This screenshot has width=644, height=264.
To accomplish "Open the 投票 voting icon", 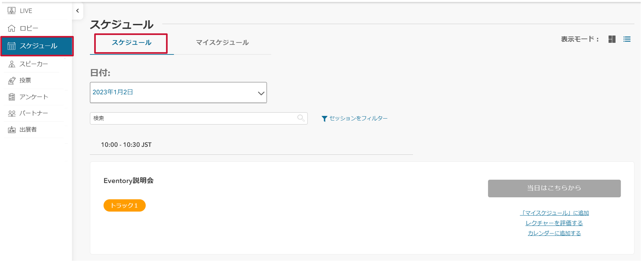I will click(x=12, y=81).
